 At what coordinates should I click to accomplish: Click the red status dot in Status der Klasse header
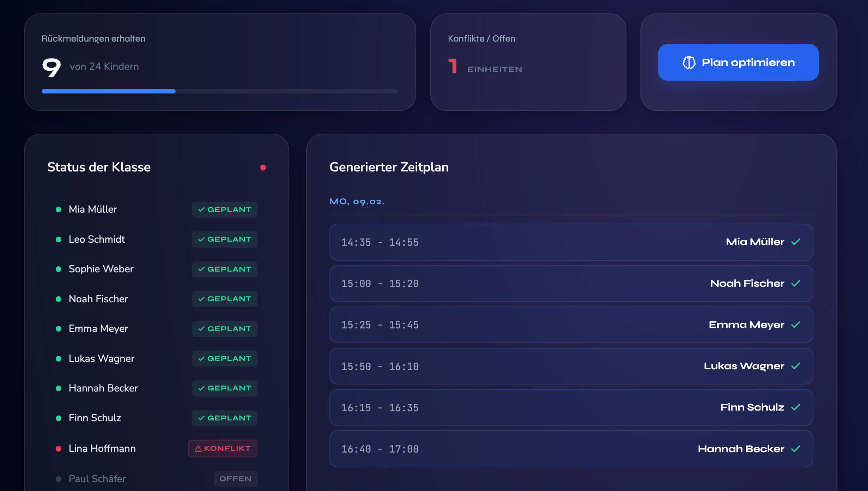263,168
